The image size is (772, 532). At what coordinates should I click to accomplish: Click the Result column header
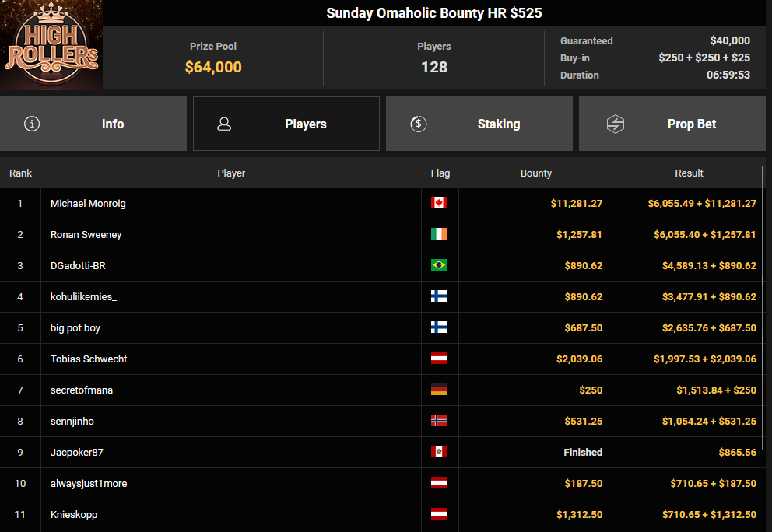tap(689, 173)
